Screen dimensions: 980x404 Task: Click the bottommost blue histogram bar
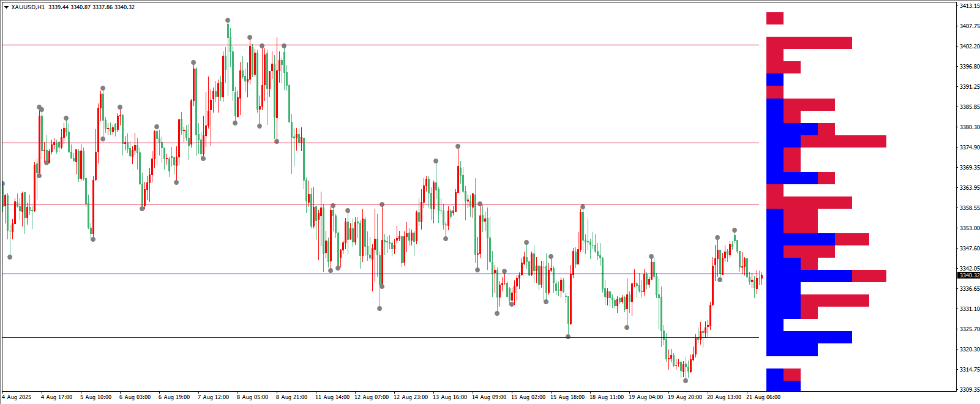[783, 386]
